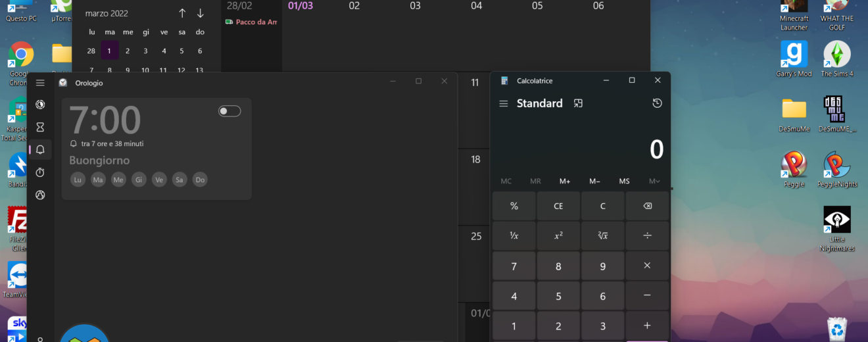The image size is (868, 342).
Task: Select the DeSmuME emulator desktop icon
Action: tap(837, 115)
